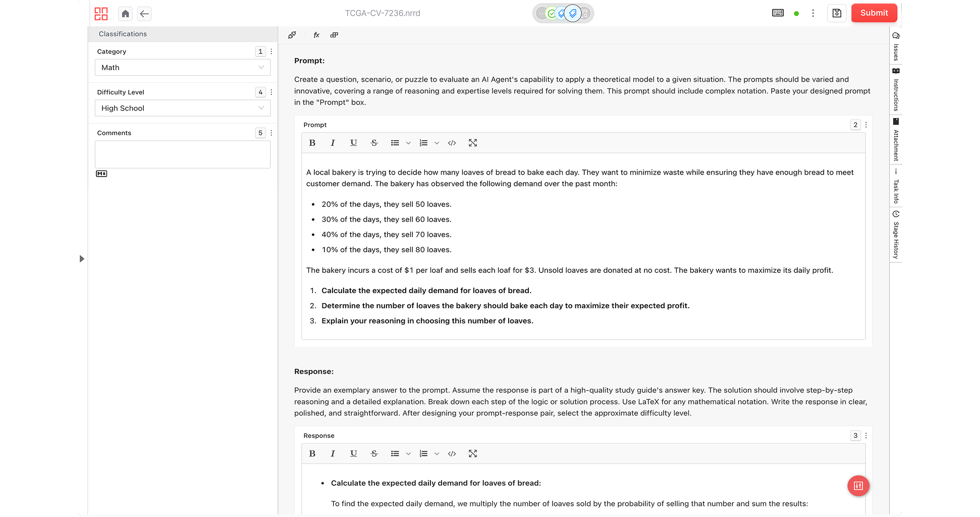
Task: Toggle italic formatting in the Response editor
Action: pos(333,453)
